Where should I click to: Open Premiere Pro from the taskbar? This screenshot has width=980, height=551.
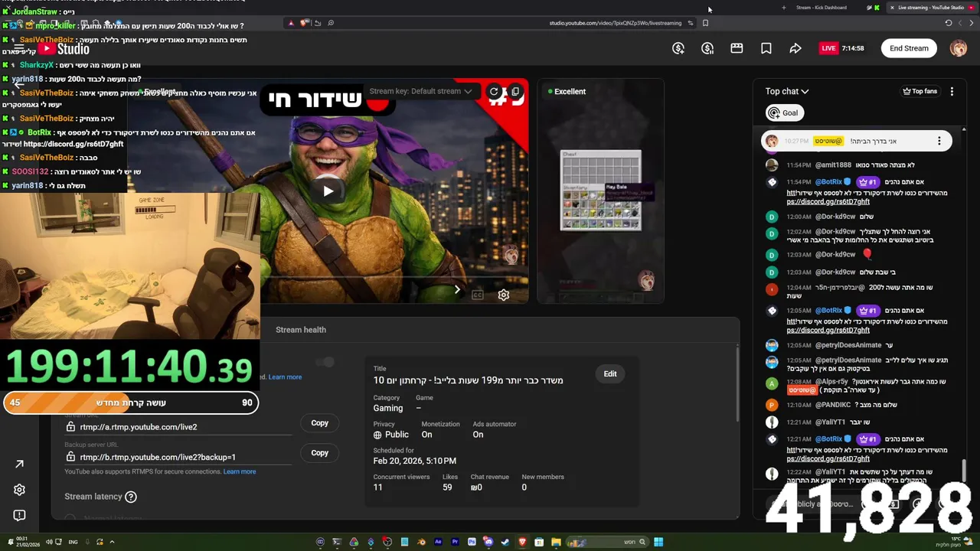tap(455, 543)
